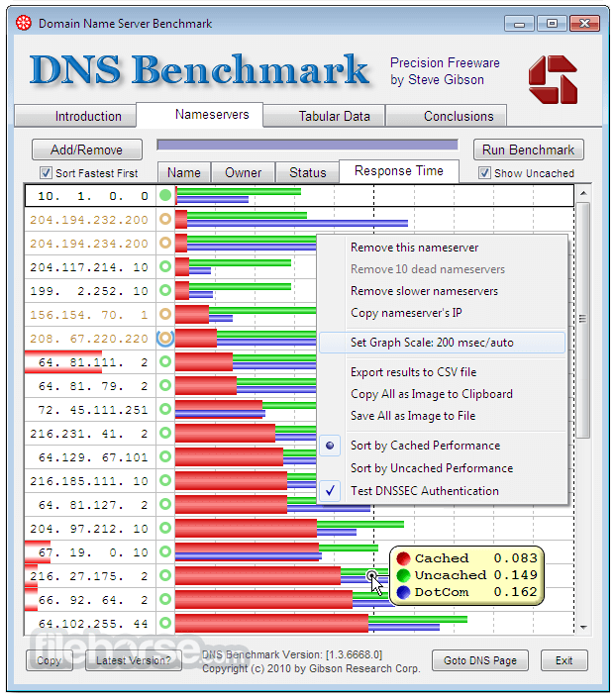The image size is (616, 699).
Task: Click status ring of 216.231.41.2
Action: pyautogui.click(x=165, y=433)
